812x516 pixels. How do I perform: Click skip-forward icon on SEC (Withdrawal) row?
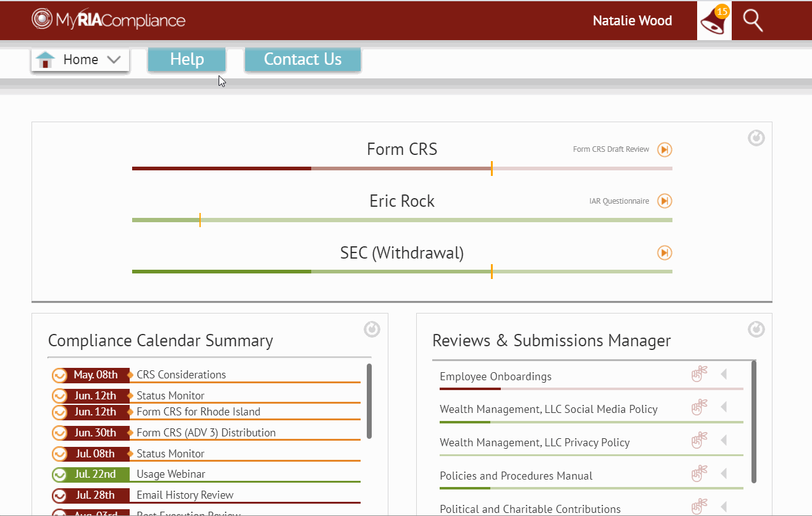(664, 253)
